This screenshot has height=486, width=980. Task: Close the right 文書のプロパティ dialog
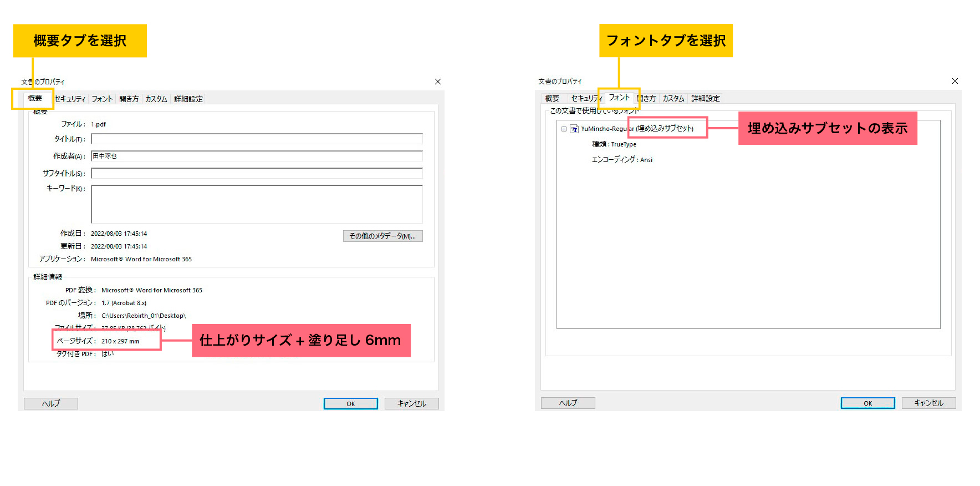coord(955,81)
